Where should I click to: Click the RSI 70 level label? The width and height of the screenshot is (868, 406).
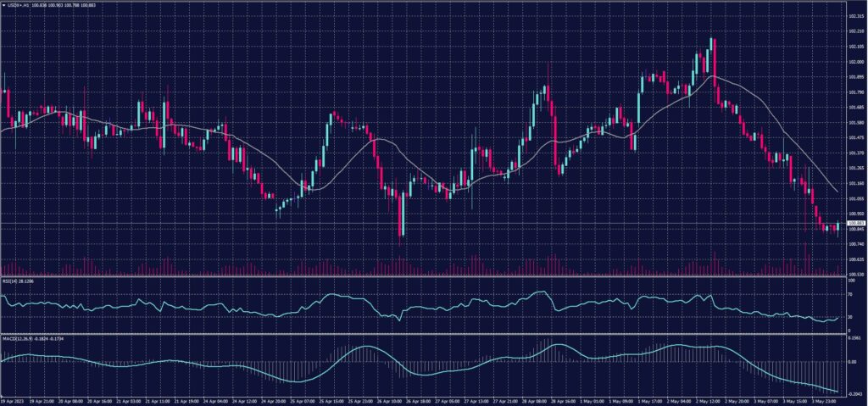850,293
